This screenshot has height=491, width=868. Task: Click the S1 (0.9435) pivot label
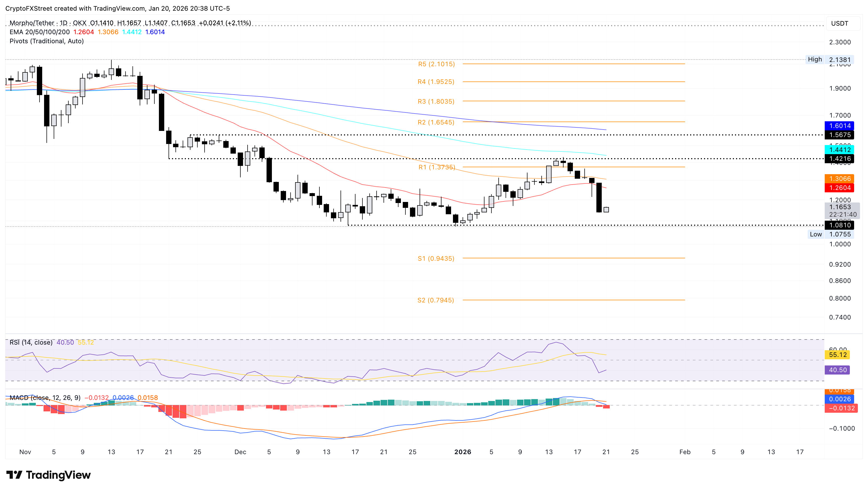click(436, 259)
